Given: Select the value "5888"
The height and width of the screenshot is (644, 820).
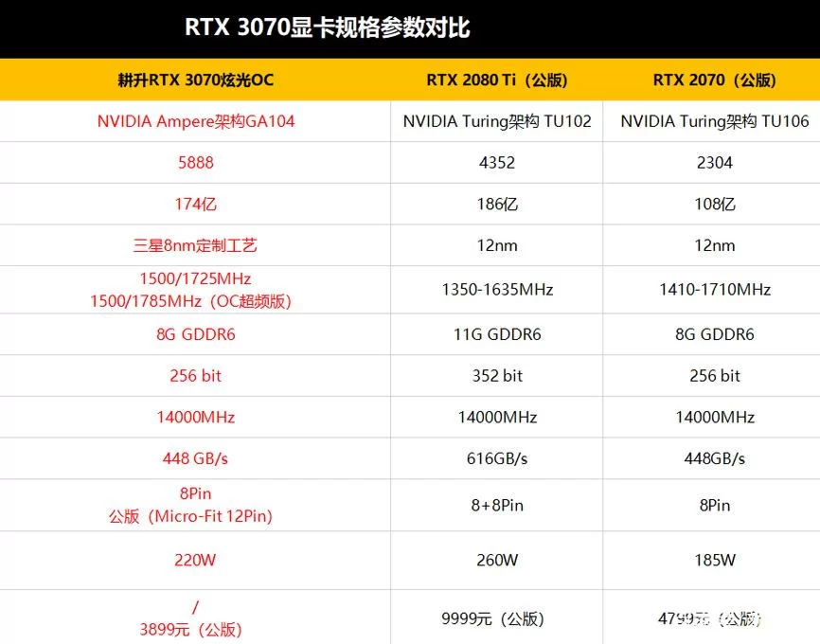Looking at the screenshot, I should pos(196,163).
